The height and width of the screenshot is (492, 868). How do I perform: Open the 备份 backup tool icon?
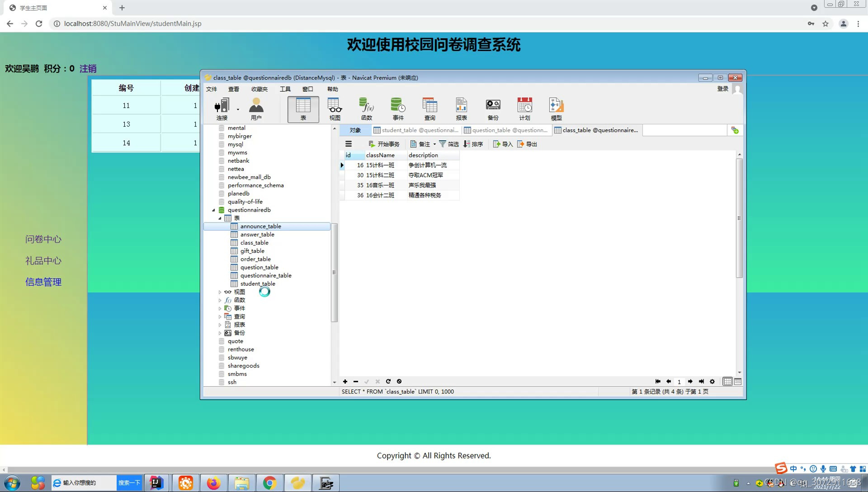pos(493,109)
